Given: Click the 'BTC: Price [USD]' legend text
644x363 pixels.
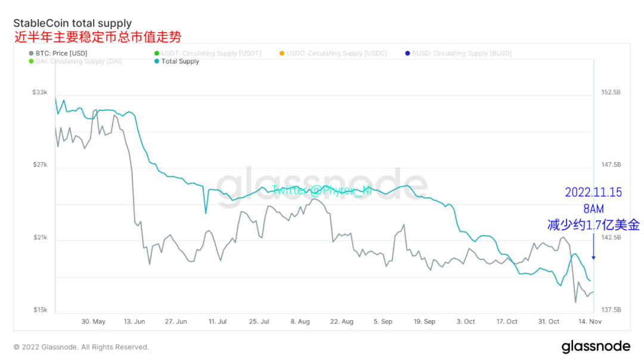Looking at the screenshot, I should click(x=61, y=54).
